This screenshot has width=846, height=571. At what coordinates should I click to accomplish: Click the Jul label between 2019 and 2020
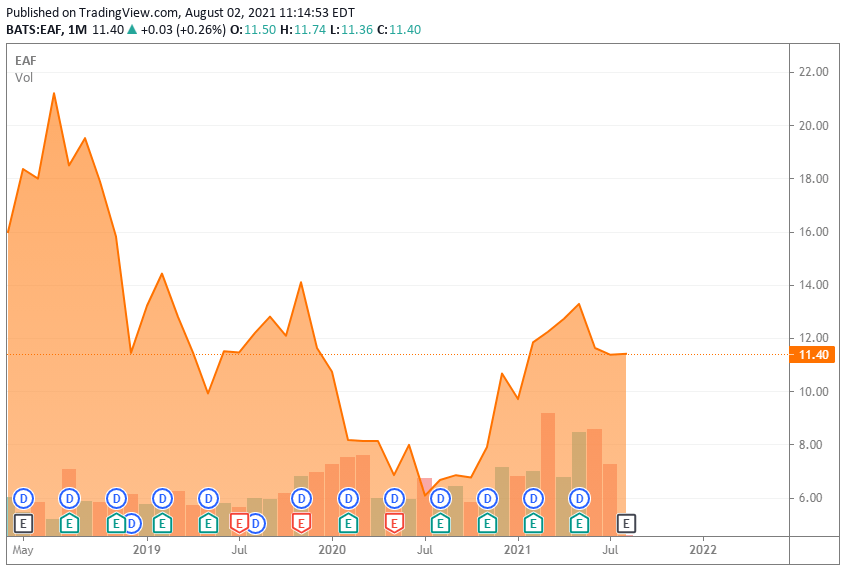[x=239, y=549]
